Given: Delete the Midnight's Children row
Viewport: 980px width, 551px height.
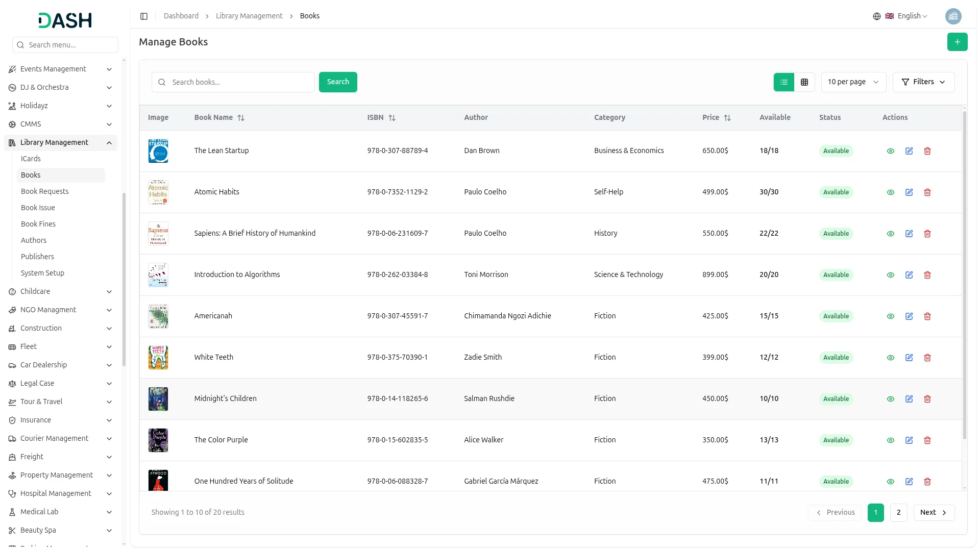Looking at the screenshot, I should (x=927, y=399).
